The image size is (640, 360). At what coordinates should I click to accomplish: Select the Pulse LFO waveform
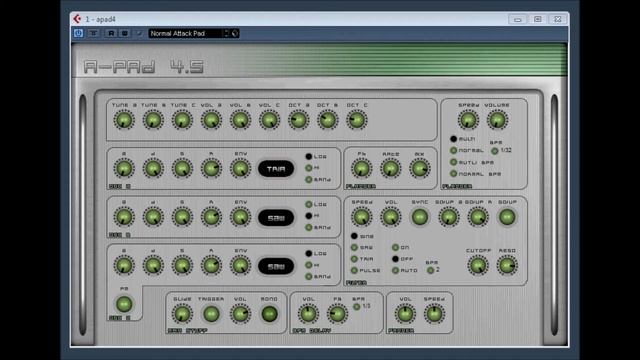point(354,270)
